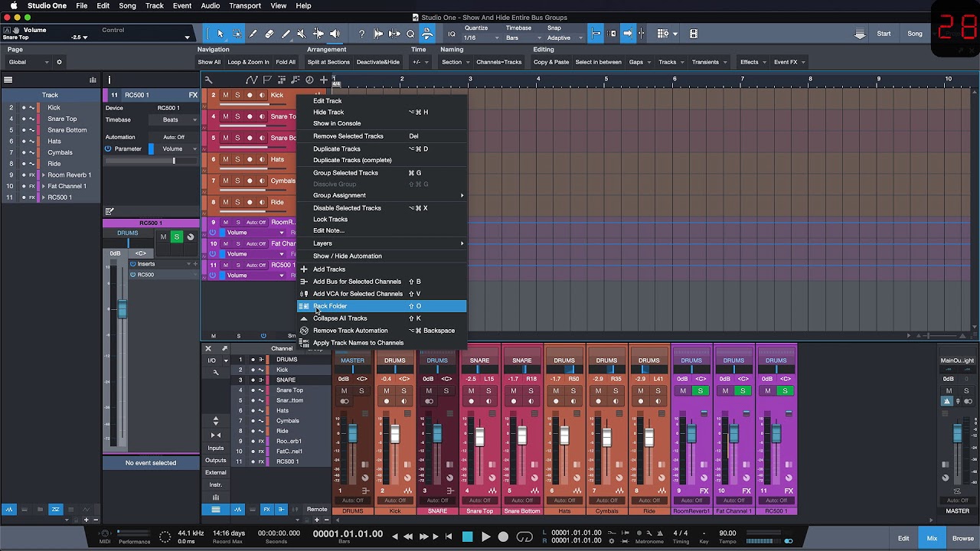Screen dimensions: 980x551
Task: Click the wrench options icon above tracks
Action: (x=208, y=80)
